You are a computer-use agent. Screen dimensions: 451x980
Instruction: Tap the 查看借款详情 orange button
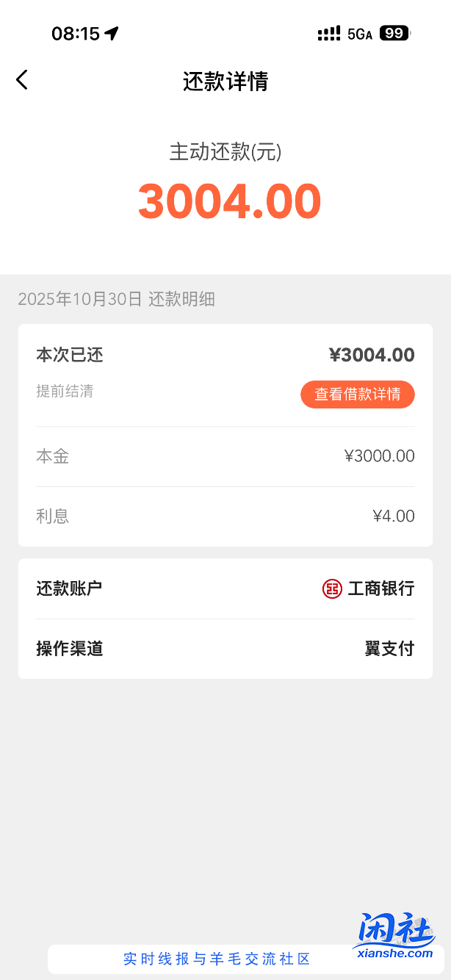coord(357,394)
